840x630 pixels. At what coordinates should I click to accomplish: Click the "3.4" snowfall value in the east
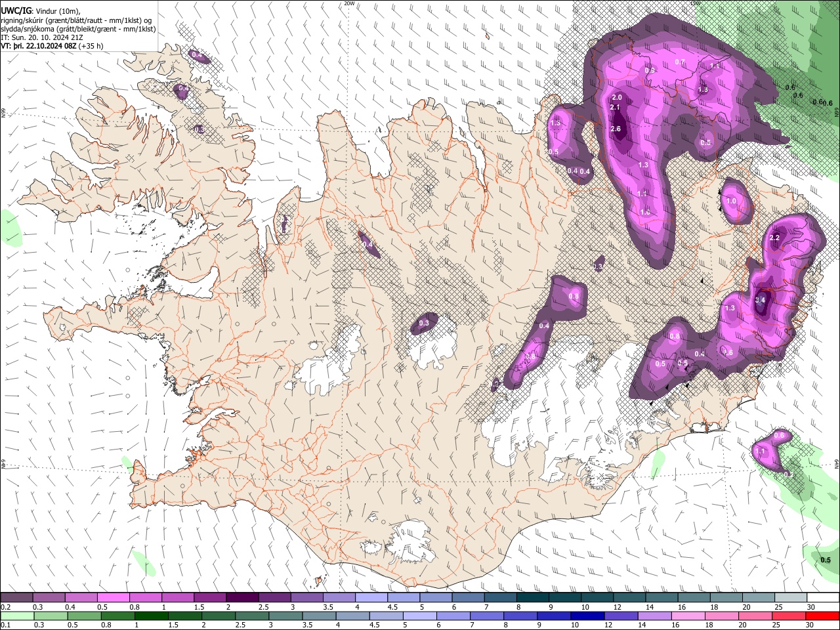click(760, 300)
